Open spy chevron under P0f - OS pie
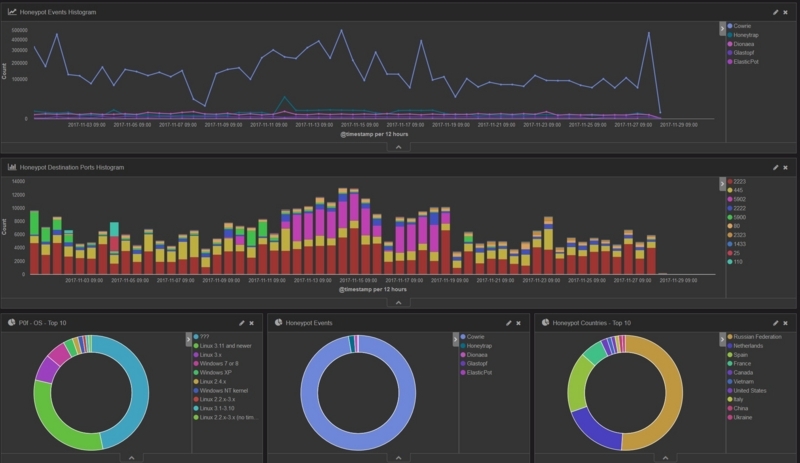This screenshot has width=800, height=463. click(132, 458)
